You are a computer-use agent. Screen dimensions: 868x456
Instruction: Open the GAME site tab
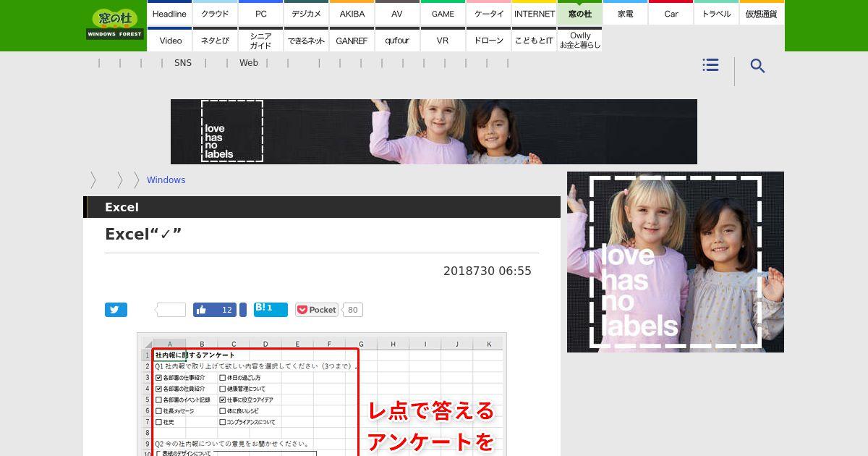pos(443,14)
